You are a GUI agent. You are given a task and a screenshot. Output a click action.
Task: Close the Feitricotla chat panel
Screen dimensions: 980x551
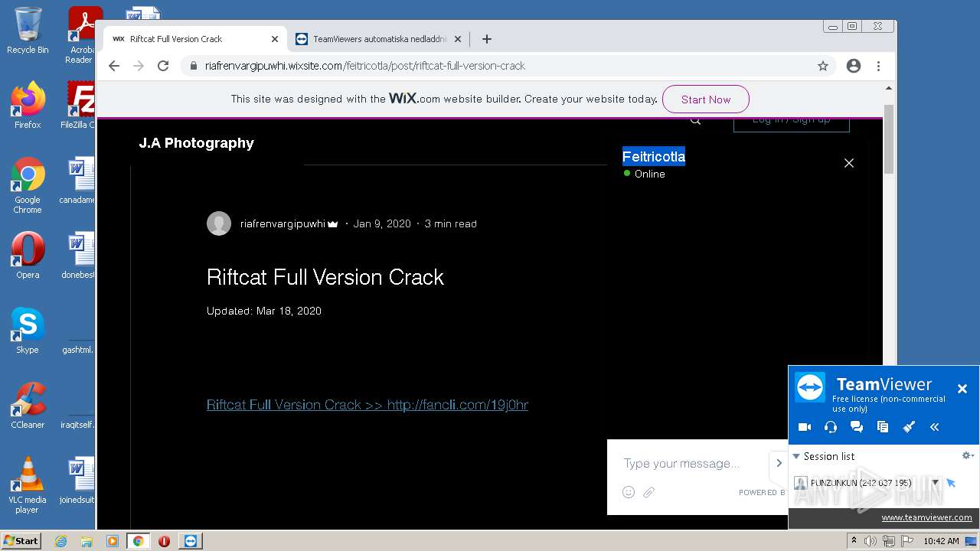[848, 163]
